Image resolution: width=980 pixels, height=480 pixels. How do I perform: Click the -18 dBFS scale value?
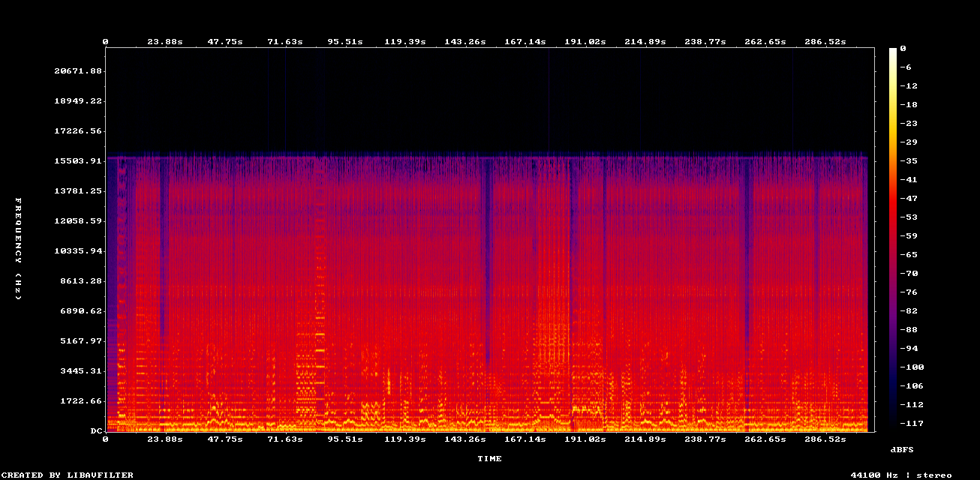(x=909, y=104)
